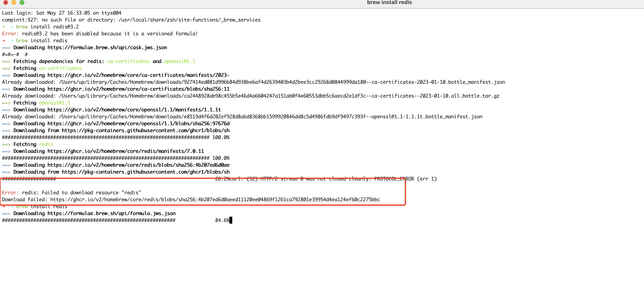
Task: Click the _brew_services file path in compinit line
Action: pyautogui.click(x=189, y=20)
